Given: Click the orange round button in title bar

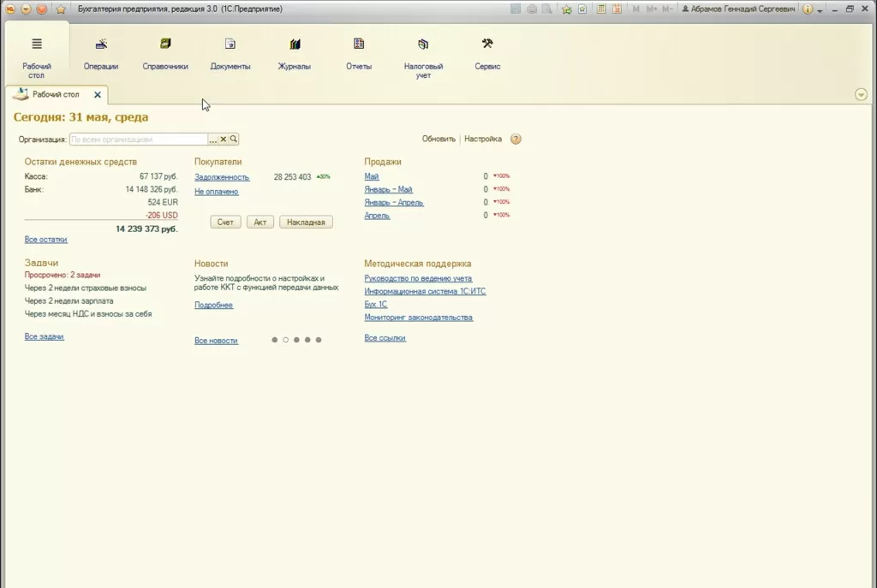Looking at the screenshot, I should pyautogui.click(x=41, y=9).
